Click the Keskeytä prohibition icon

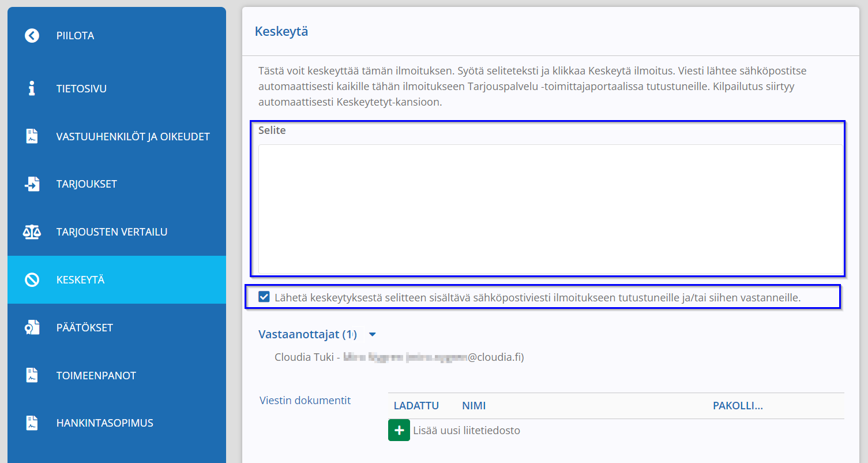pos(32,280)
